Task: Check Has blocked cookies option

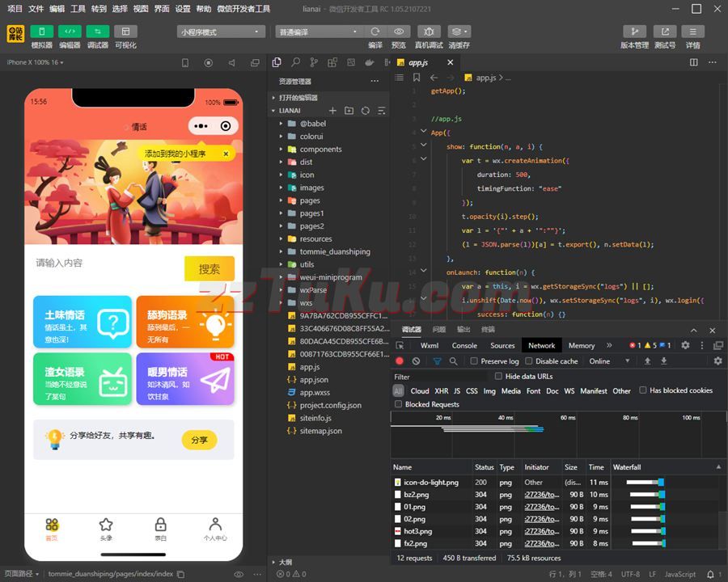Action: coord(642,390)
